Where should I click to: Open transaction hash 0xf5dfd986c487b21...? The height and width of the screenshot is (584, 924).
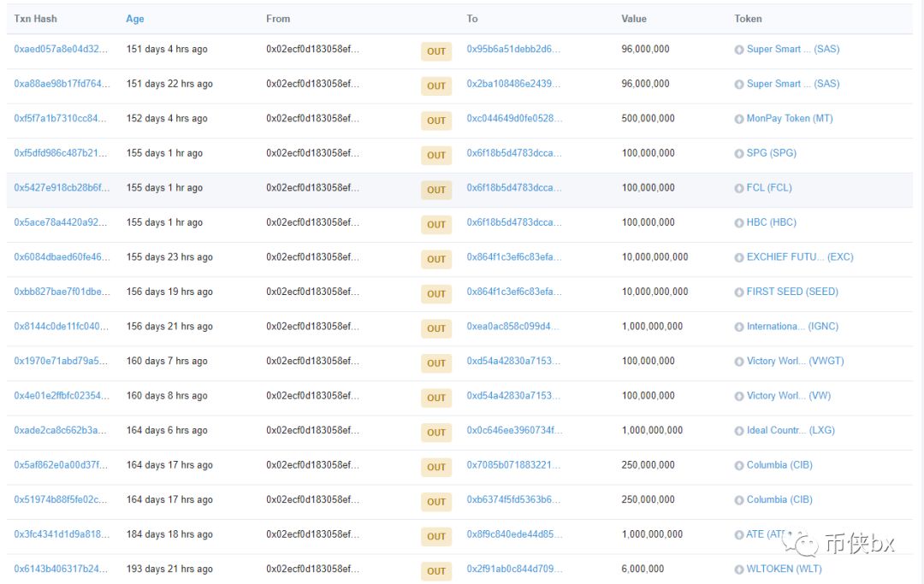(x=61, y=154)
